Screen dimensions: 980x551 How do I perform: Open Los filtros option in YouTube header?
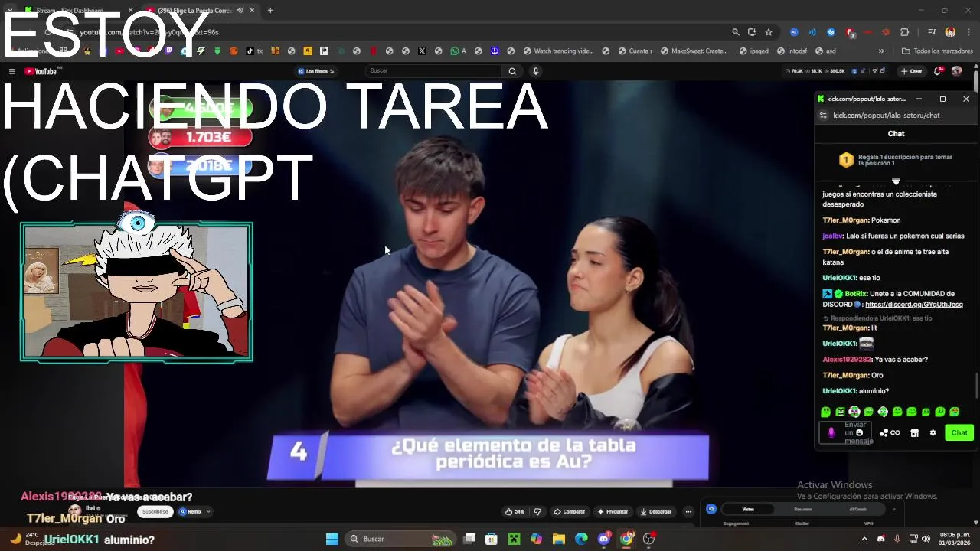coord(316,71)
